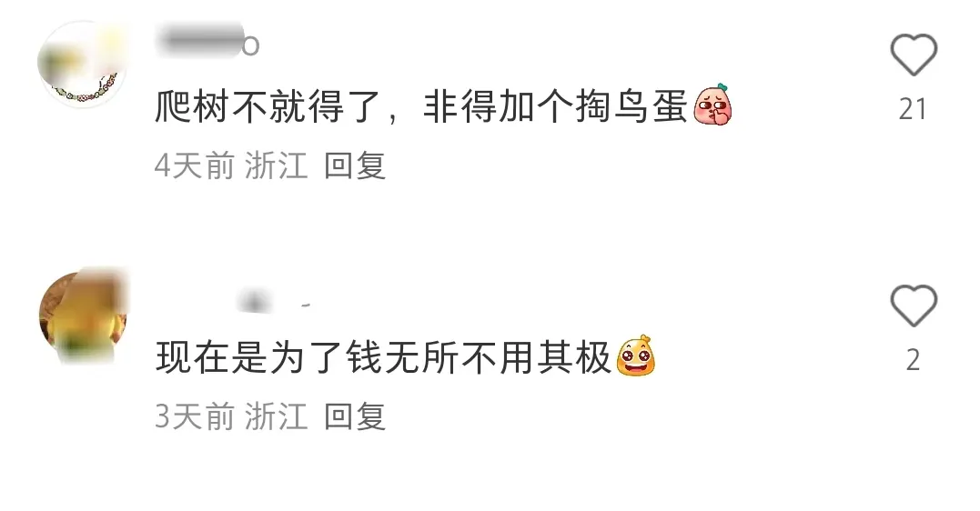The height and width of the screenshot is (511, 980).
Task: Click the 3天前 浙江 timestamp
Action: click(231, 416)
